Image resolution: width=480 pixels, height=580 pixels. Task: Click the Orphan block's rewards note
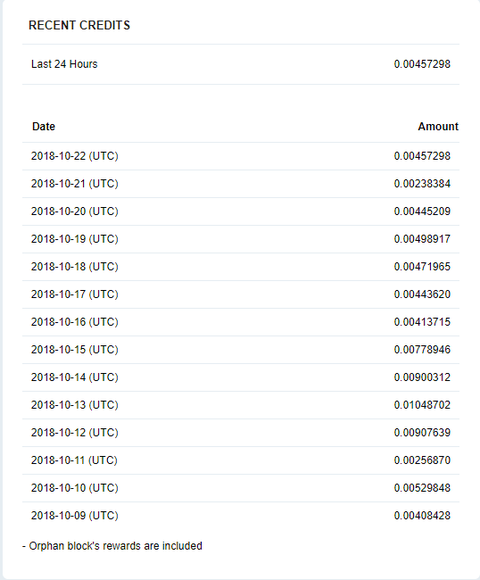click(112, 546)
